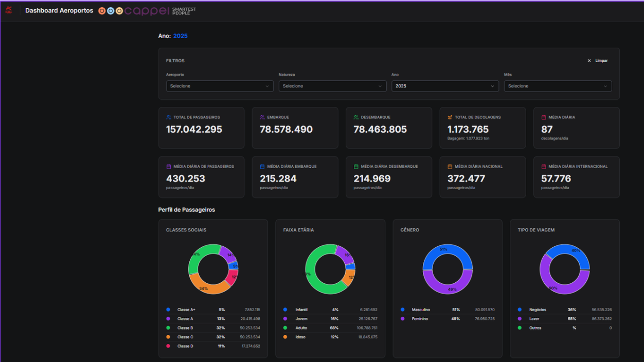Screen dimensions: 644x362
Task: Click the Média Diária Nacional calendar icon
Action: click(450, 167)
